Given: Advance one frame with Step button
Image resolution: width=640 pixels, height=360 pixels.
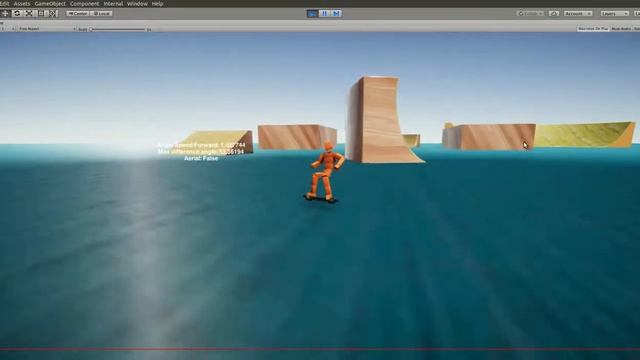Looking at the screenshot, I should [x=336, y=13].
